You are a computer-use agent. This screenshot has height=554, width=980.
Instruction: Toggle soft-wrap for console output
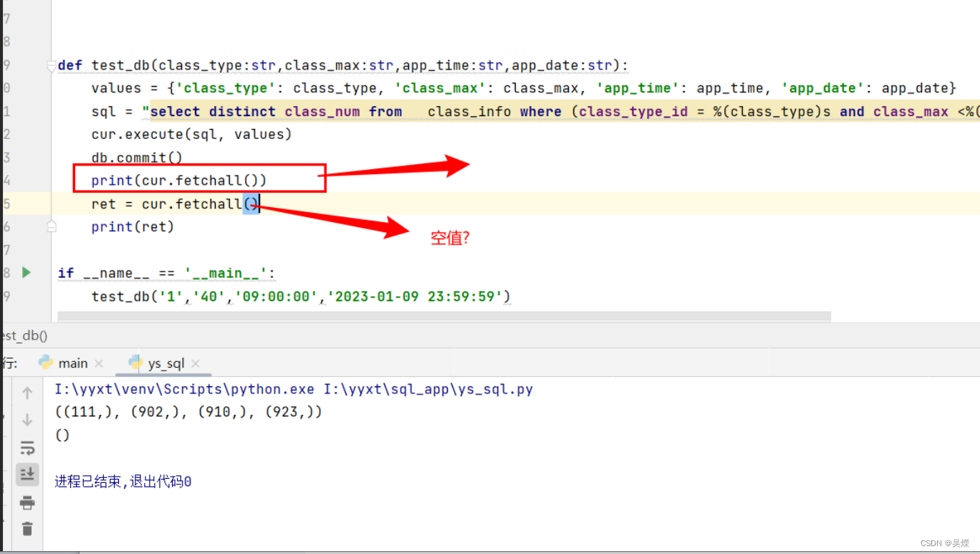(27, 447)
